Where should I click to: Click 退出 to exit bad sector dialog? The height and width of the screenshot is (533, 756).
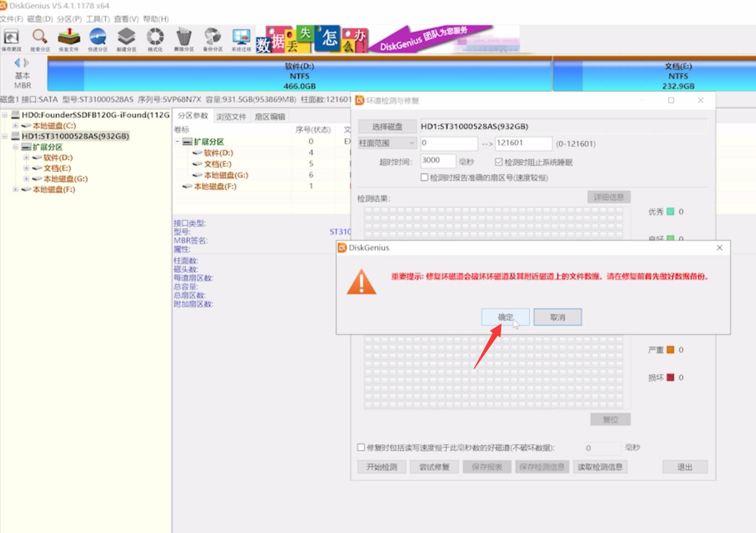685,467
